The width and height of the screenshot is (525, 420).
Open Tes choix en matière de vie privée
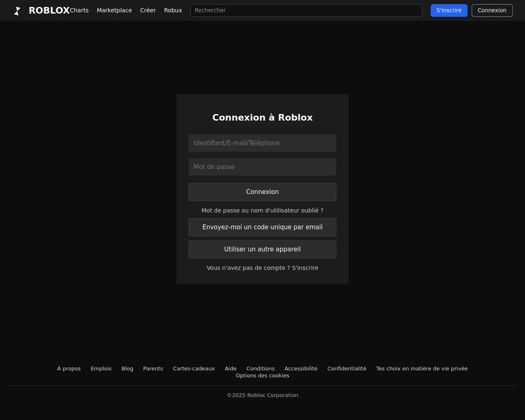(x=422, y=369)
